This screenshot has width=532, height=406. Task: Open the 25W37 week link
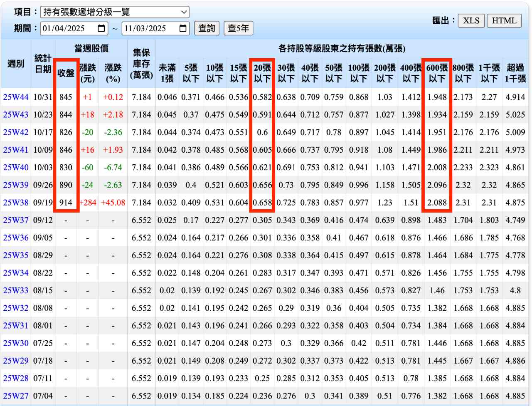(16, 220)
